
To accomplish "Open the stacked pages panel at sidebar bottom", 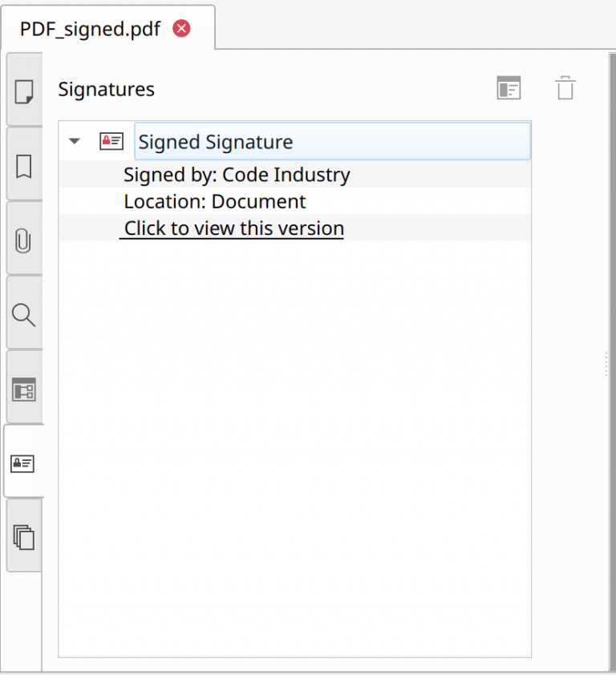I will pos(23,538).
